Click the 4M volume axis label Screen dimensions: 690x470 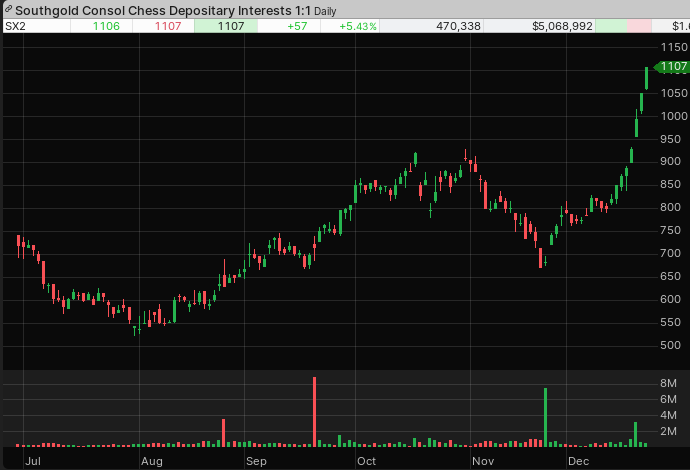(668, 415)
